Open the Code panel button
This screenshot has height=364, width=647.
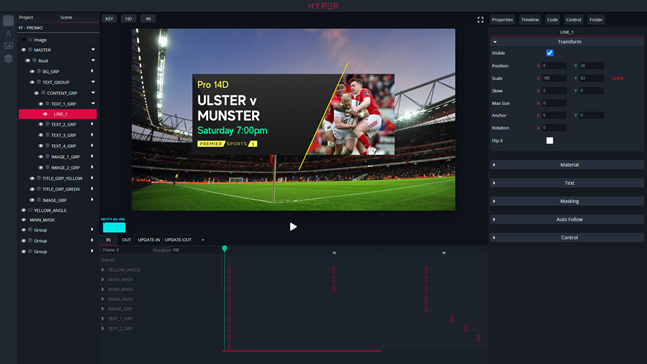point(552,19)
